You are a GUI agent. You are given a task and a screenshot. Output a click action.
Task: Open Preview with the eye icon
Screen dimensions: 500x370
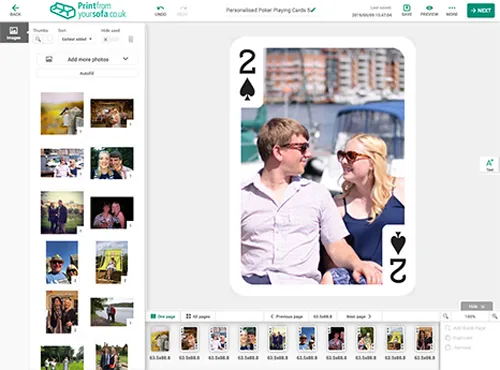[x=429, y=10]
